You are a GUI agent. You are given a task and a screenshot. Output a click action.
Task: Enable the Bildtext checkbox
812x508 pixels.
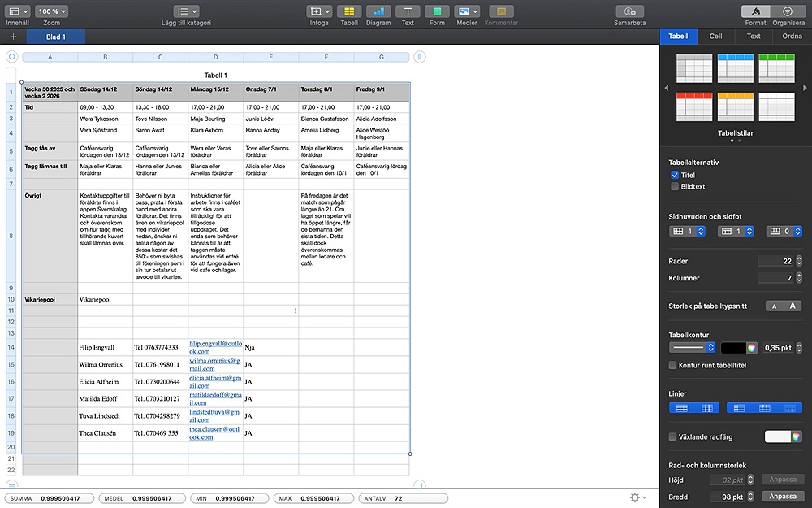coord(675,186)
